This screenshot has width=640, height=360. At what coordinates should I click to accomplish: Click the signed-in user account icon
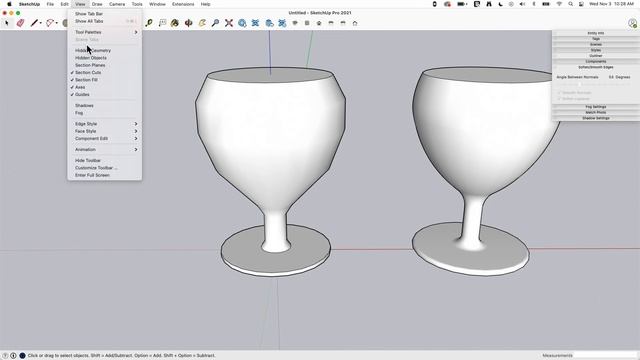click(632, 23)
